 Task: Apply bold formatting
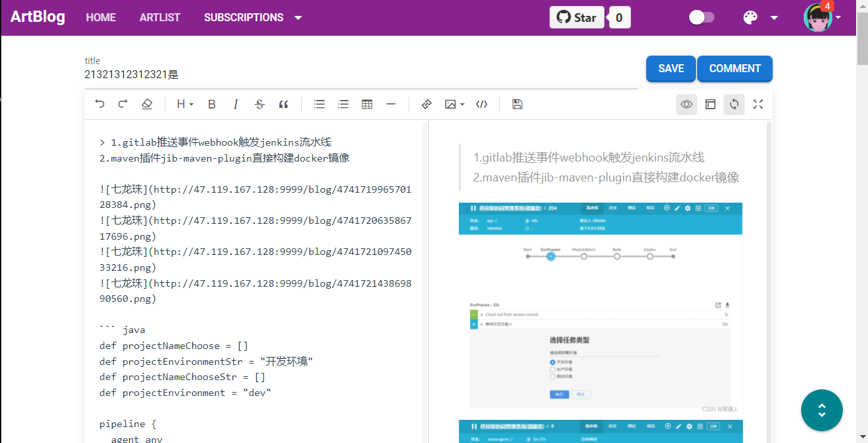pos(212,104)
